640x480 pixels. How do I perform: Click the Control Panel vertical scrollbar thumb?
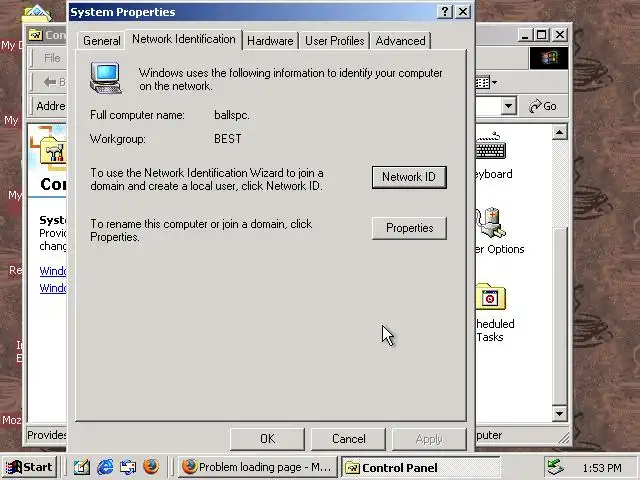[x=560, y=314]
